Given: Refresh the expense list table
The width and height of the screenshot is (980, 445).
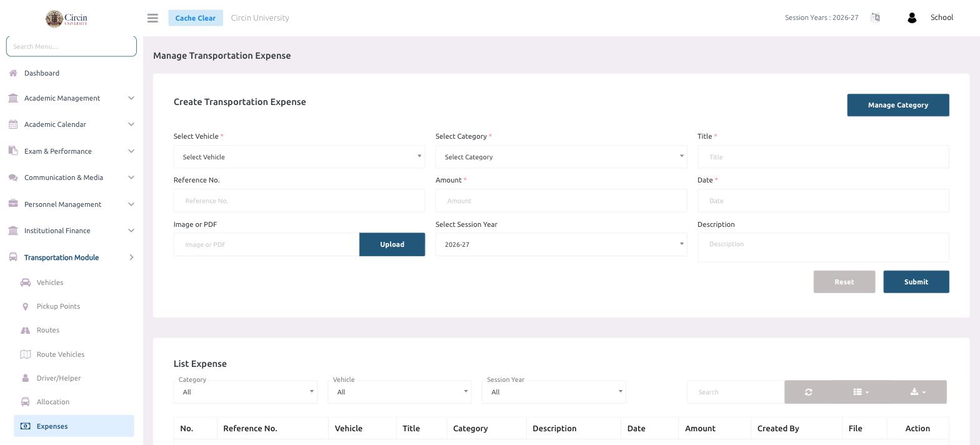Looking at the screenshot, I should [x=809, y=392].
